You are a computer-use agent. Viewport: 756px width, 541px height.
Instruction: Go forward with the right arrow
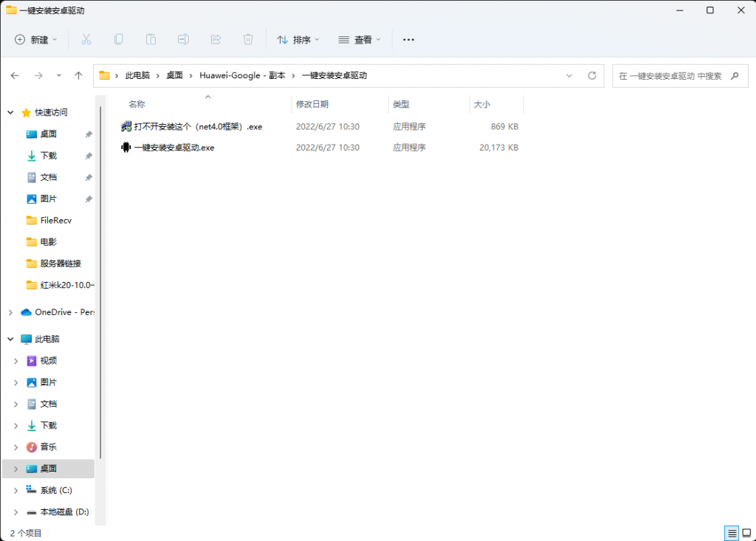38,76
